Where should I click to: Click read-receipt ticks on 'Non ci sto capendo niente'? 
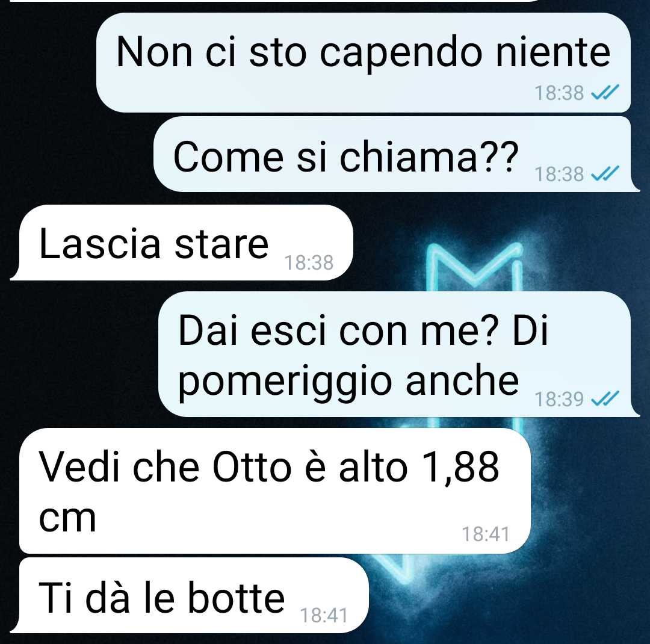click(x=605, y=92)
